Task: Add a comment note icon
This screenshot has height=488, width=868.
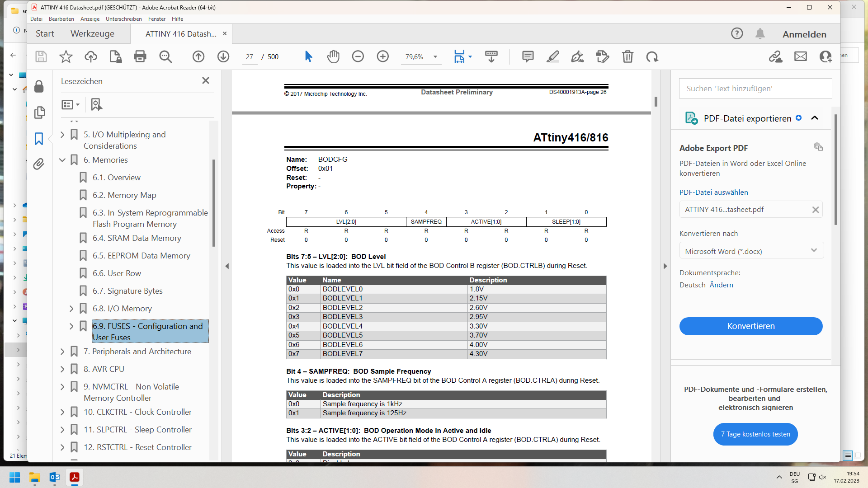Action: coord(528,56)
